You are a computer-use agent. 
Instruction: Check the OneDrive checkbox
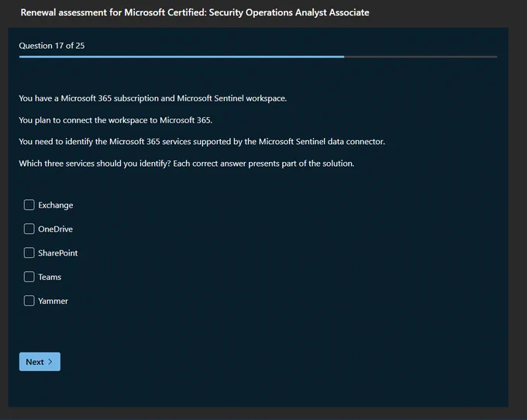(x=29, y=229)
